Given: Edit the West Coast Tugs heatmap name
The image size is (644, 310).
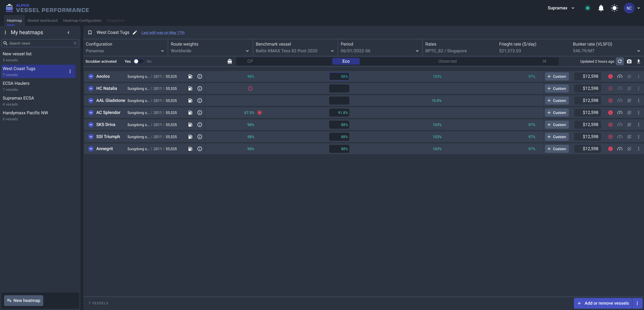Looking at the screenshot, I should (x=135, y=33).
